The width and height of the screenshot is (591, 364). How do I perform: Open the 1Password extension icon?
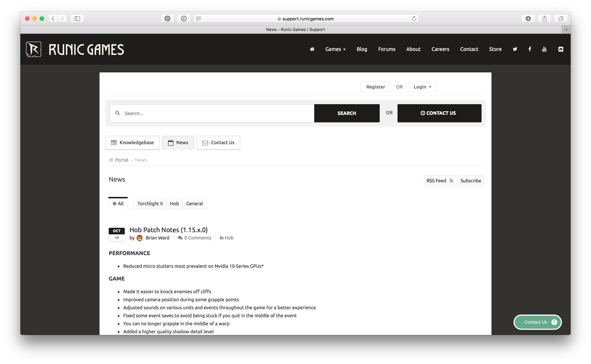[x=184, y=19]
